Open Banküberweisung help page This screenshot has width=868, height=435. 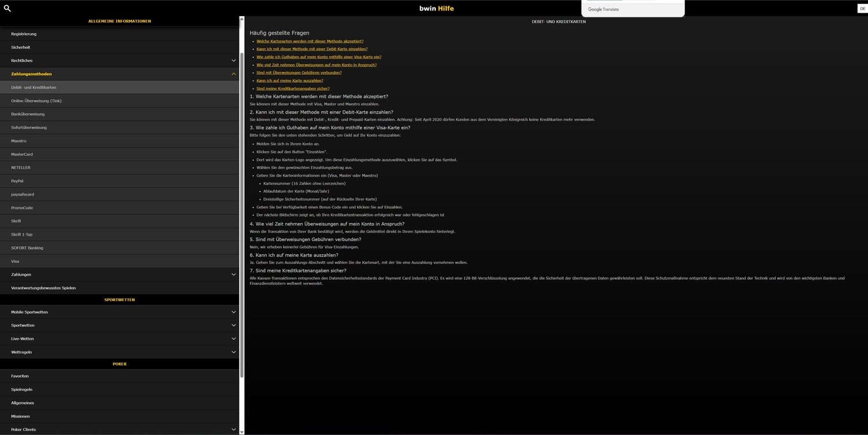pos(119,114)
